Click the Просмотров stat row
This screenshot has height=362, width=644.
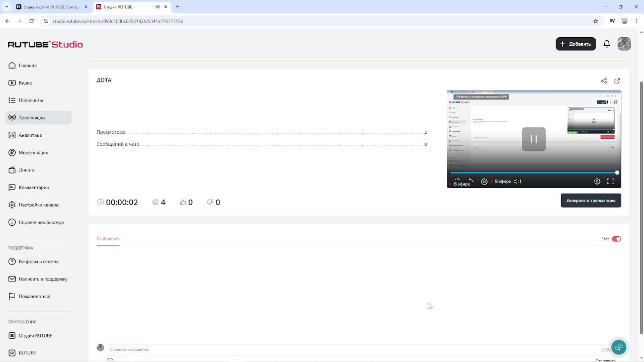(x=262, y=132)
